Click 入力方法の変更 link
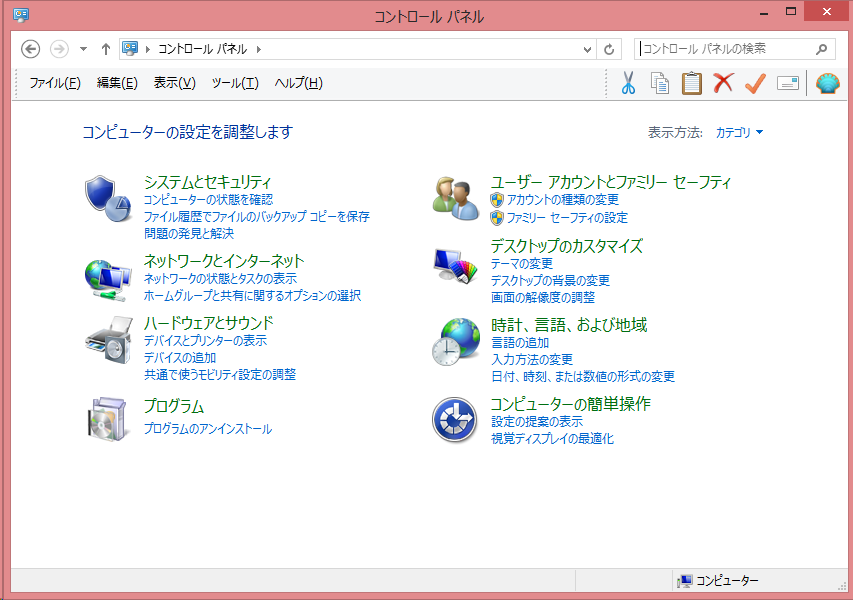Screen dimensions: 853x600 (x=532, y=359)
